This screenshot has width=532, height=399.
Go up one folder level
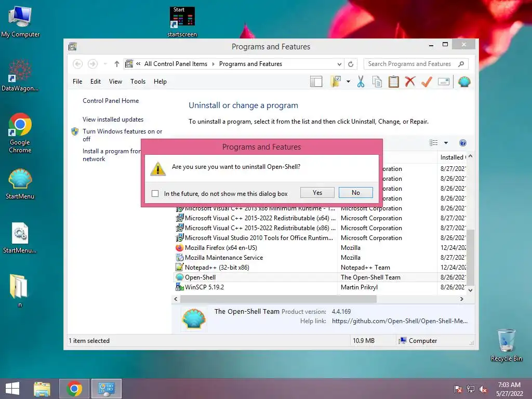pyautogui.click(x=117, y=64)
